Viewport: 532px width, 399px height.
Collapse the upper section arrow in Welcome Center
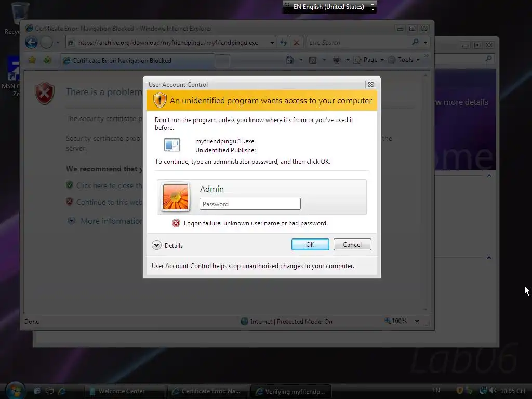pyautogui.click(x=489, y=176)
